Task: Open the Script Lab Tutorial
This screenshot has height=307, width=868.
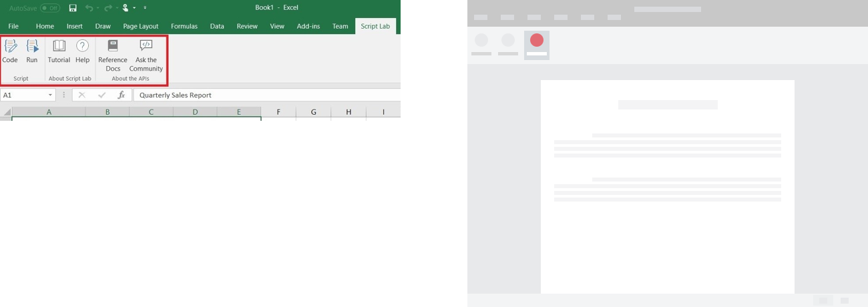Action: 59,51
